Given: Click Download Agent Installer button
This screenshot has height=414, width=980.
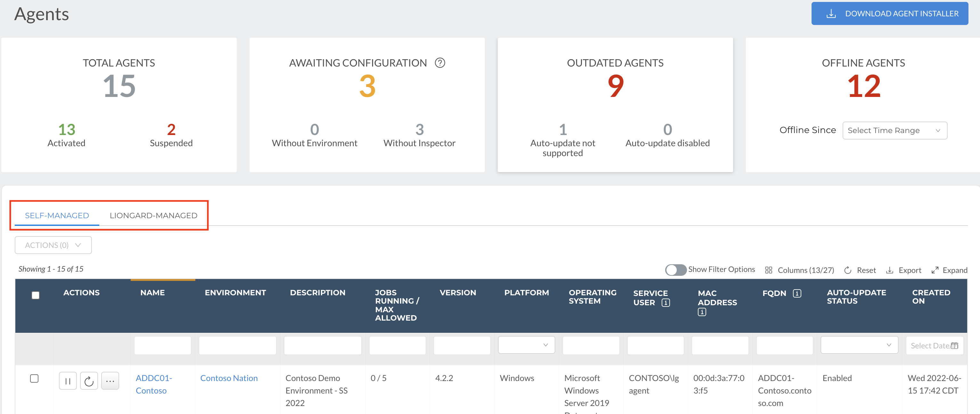Looking at the screenshot, I should point(889,14).
